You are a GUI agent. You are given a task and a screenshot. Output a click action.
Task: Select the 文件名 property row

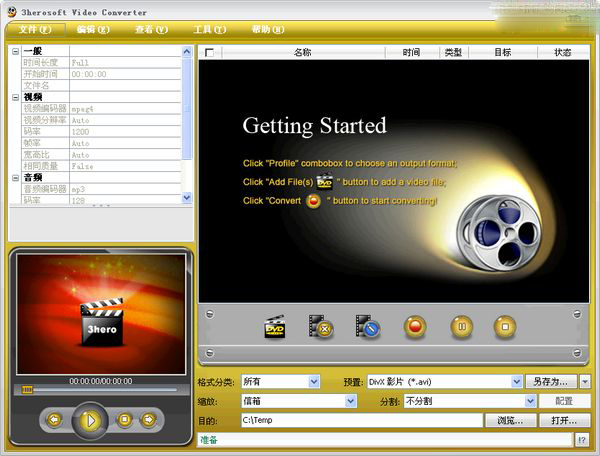pyautogui.click(x=101, y=86)
